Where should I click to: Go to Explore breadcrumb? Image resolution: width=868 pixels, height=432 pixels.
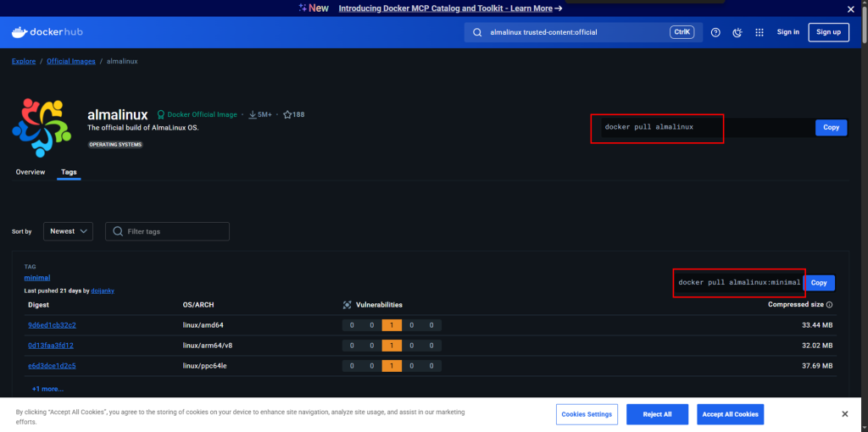(x=24, y=61)
